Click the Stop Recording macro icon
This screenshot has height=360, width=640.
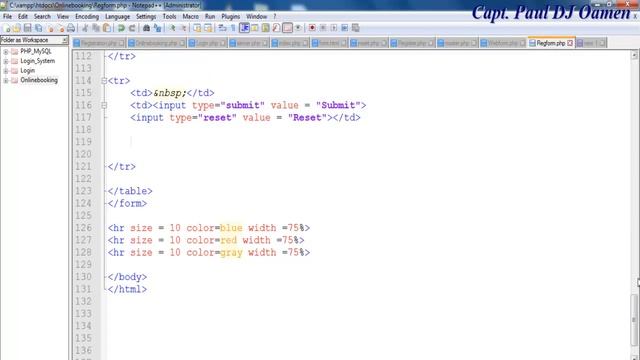tap(323, 28)
